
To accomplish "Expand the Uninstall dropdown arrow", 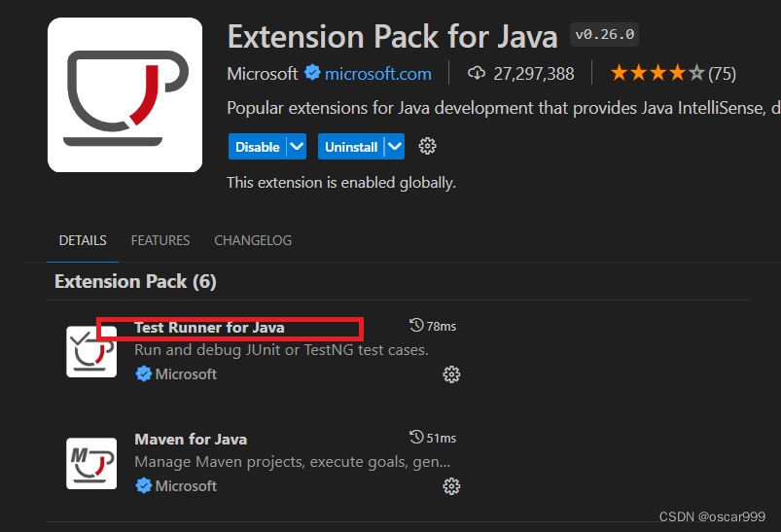I will coord(395,147).
